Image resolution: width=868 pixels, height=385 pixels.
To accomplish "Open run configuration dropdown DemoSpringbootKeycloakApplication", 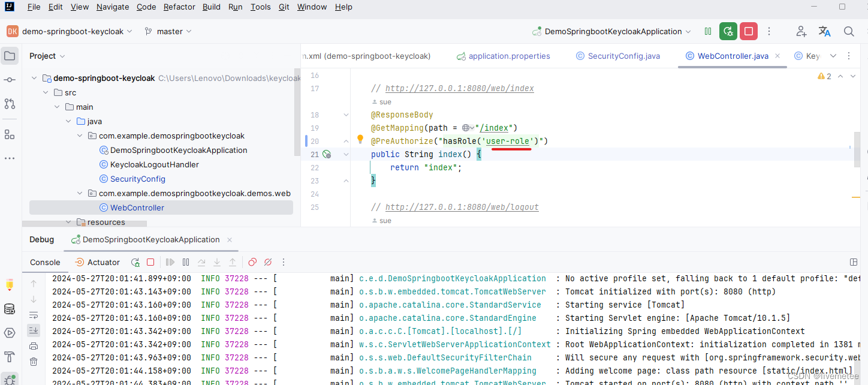I will [611, 31].
